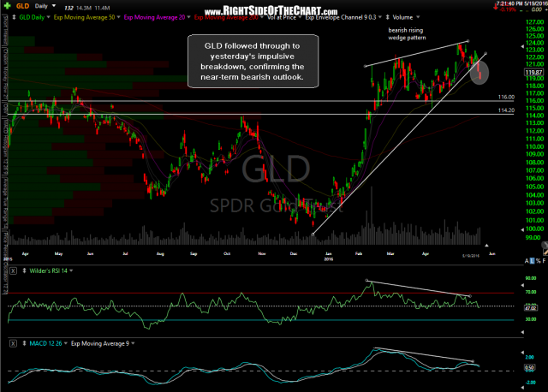
Task: Click the GLD followed through annotation box
Action: pos(253,61)
